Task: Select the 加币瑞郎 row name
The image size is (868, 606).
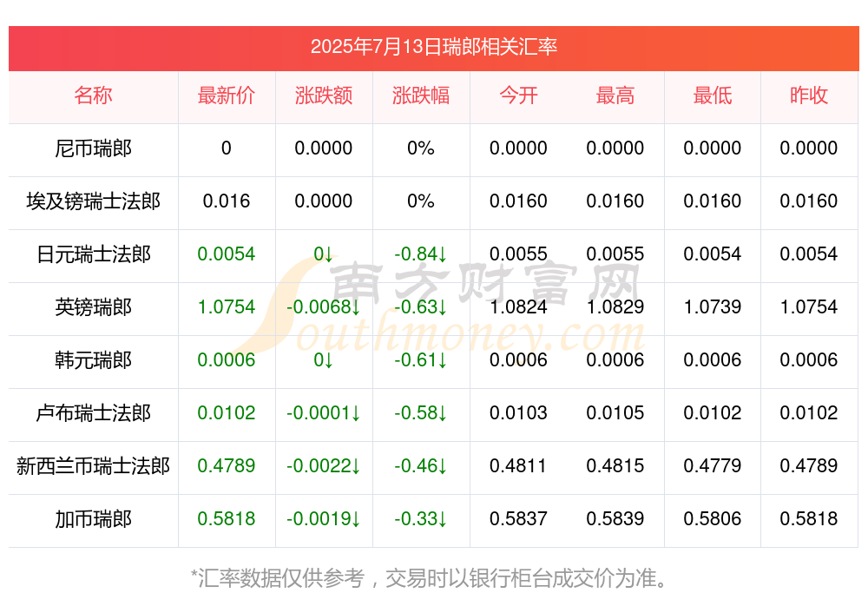Action: (93, 519)
